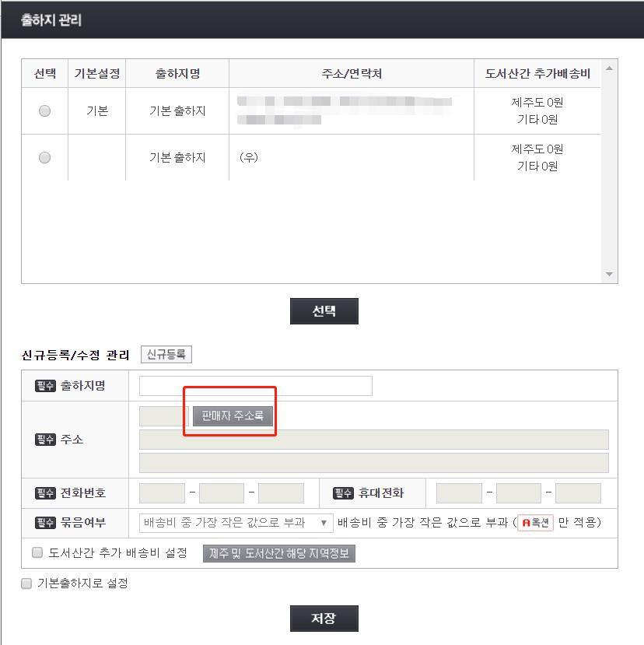Enable 도서산간 추가 배송비 설정 checkbox
The image size is (644, 645).
coord(35,552)
